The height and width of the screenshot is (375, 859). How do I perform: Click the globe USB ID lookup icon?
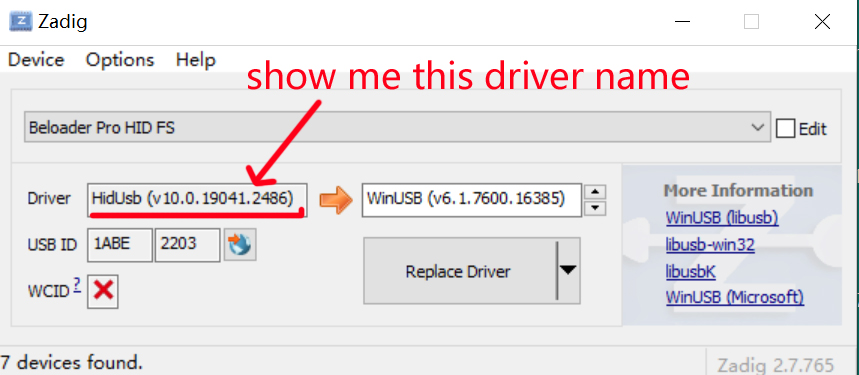point(240,245)
